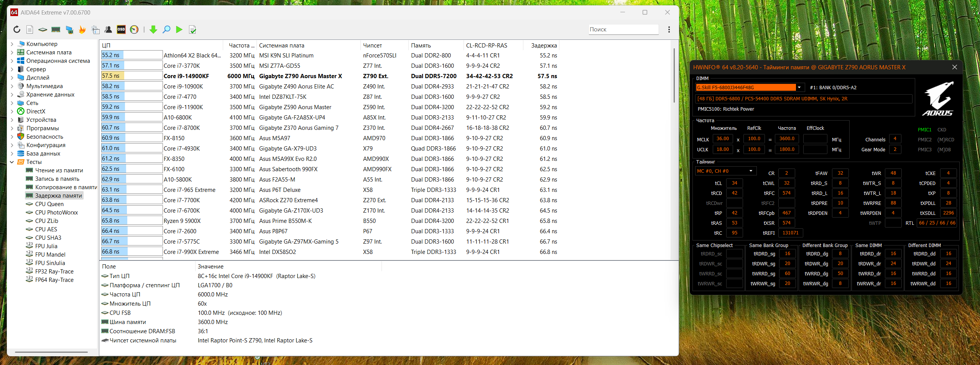The width and height of the screenshot is (980, 365).
Task: Click the FP64 Ray-Trace test icon
Action: (29, 280)
